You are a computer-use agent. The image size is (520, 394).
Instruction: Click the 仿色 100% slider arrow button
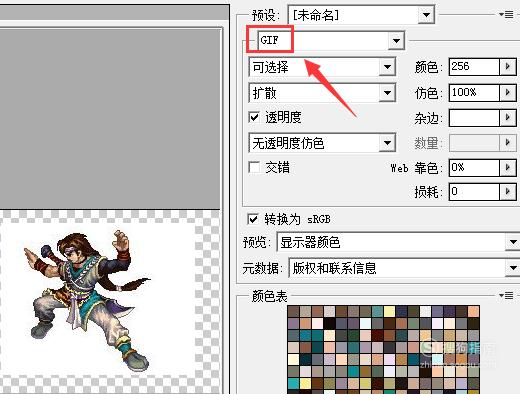click(508, 92)
